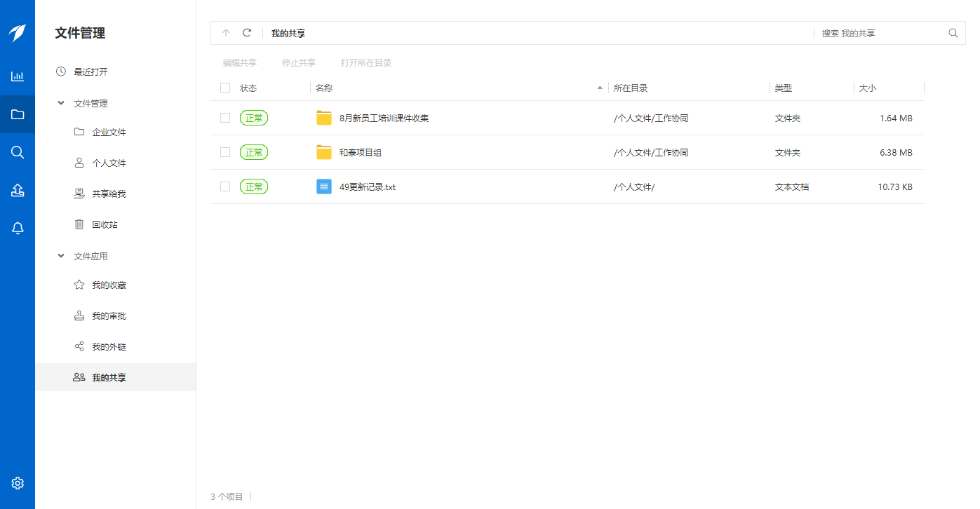
Task: Click the refresh icon in path bar
Action: (x=247, y=33)
